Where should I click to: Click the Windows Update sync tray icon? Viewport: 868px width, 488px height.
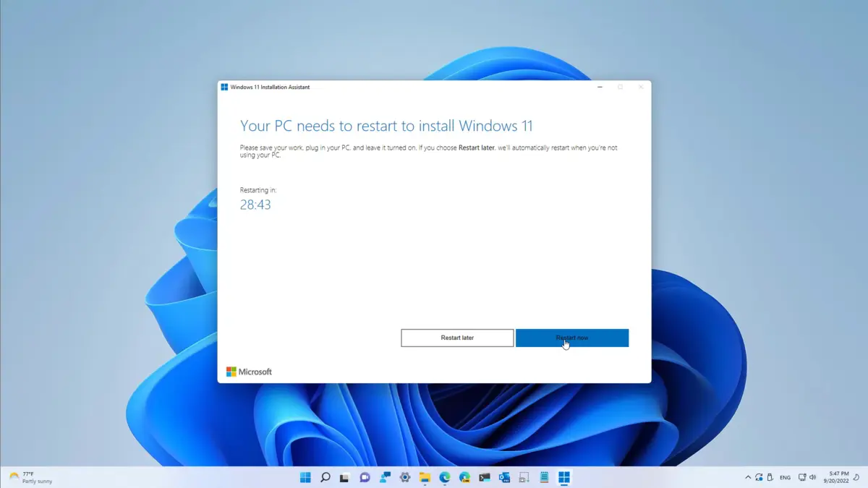pos(759,477)
